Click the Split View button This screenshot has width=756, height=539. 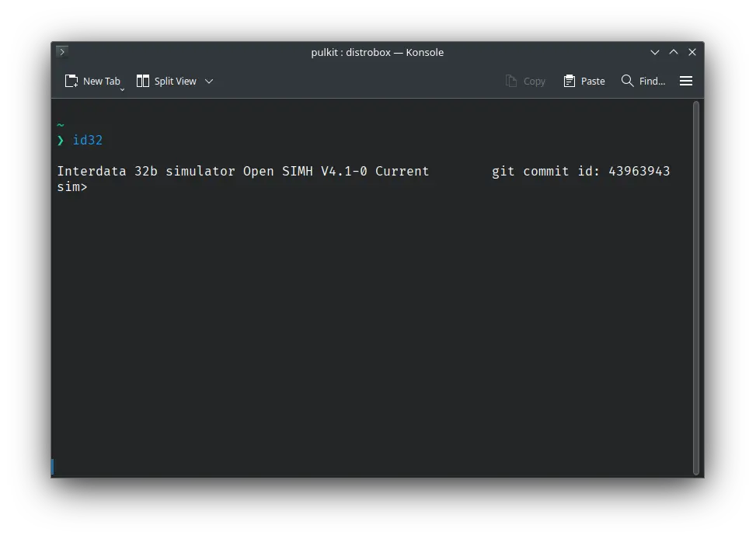click(166, 81)
